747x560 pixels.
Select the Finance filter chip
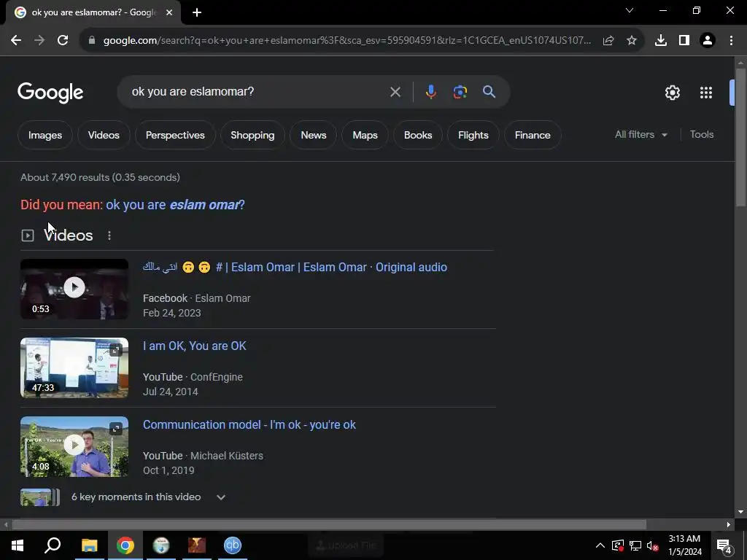tap(533, 135)
